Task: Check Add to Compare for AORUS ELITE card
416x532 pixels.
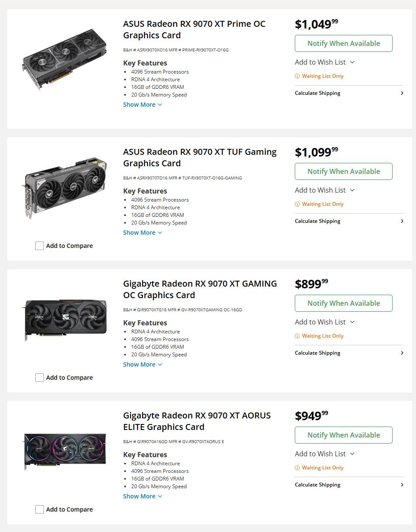Action: pyautogui.click(x=39, y=509)
